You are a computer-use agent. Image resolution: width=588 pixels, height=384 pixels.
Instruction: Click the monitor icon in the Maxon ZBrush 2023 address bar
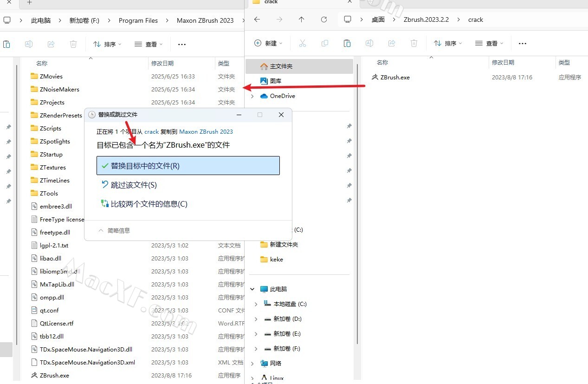point(6,20)
